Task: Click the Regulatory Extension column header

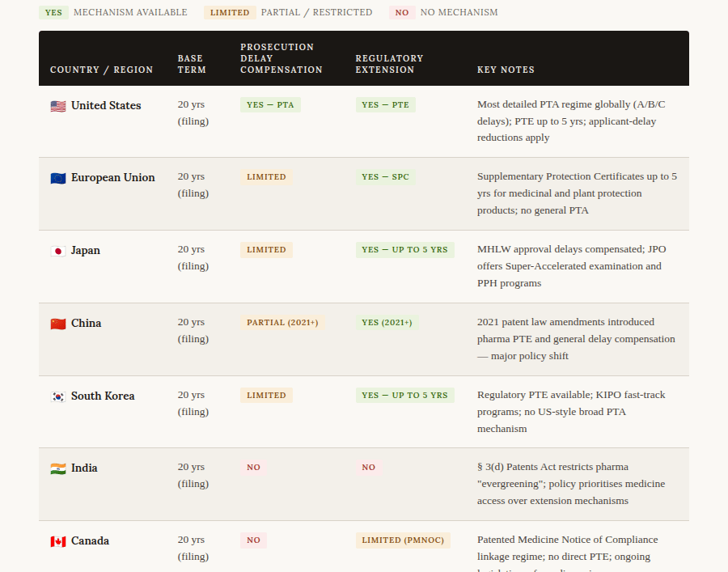Action: (389, 64)
